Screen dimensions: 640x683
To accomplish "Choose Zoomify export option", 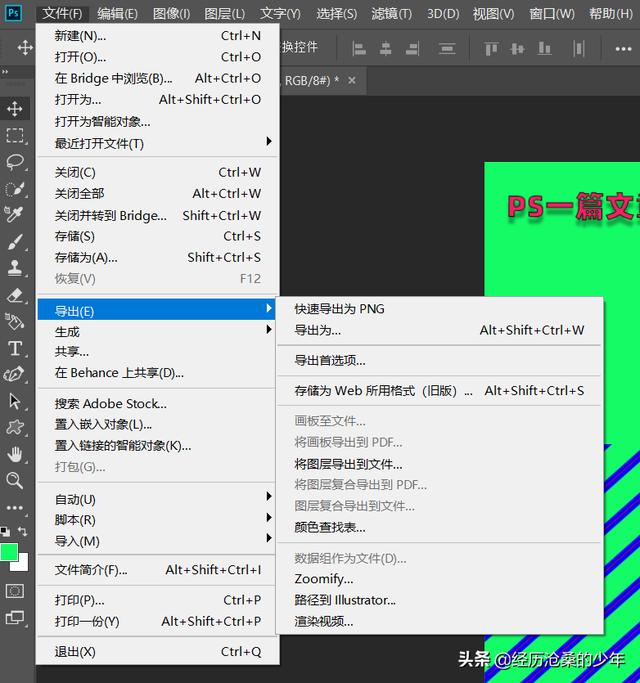I will tap(440, 578).
